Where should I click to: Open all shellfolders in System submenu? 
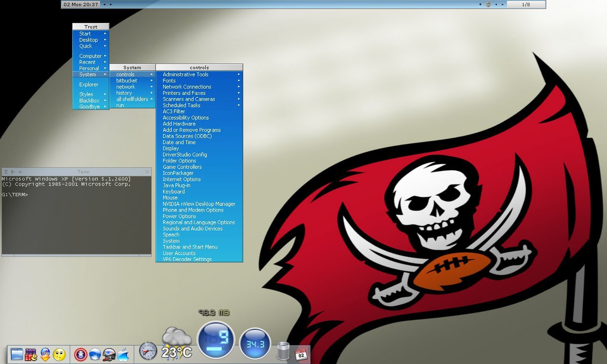click(132, 99)
